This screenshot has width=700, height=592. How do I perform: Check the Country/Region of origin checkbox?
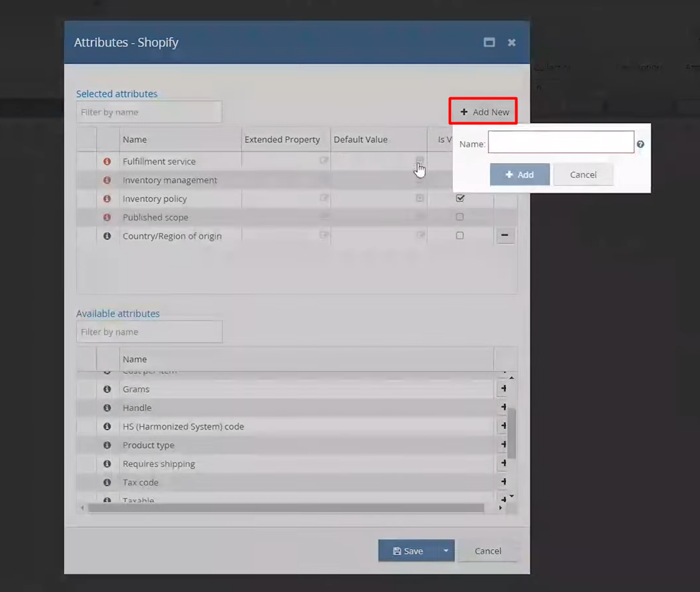coord(460,235)
